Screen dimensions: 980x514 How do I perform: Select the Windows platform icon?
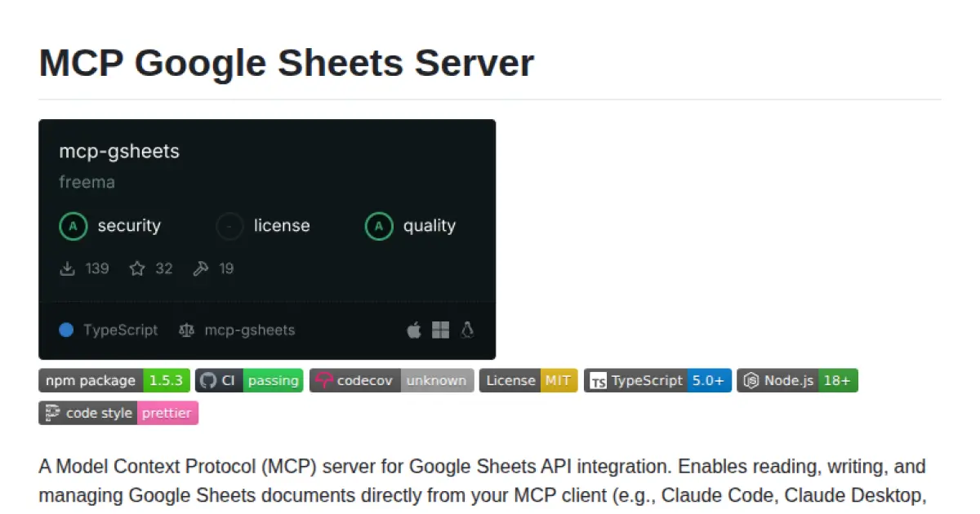439,330
